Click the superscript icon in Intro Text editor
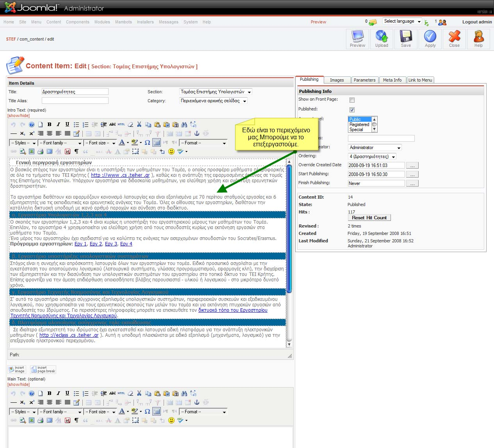The image size is (494, 448). [32, 133]
